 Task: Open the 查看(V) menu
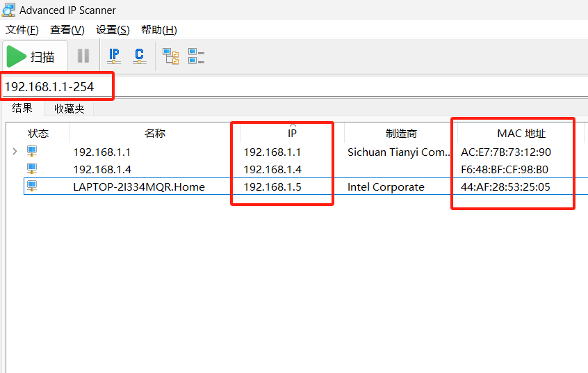tap(67, 30)
